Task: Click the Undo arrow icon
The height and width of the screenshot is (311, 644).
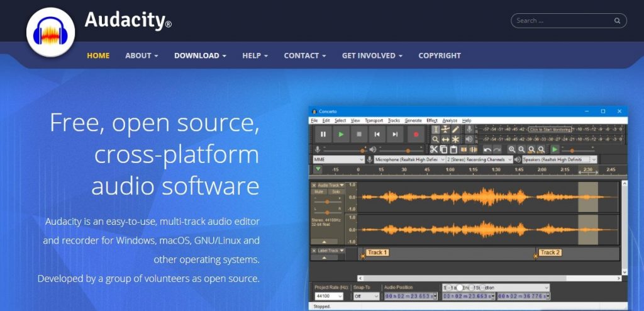Action: coord(487,149)
